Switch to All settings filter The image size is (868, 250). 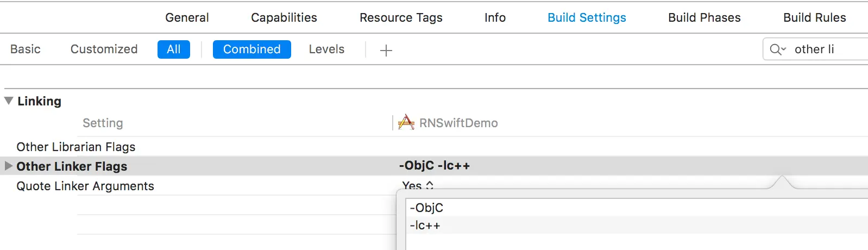(x=173, y=49)
